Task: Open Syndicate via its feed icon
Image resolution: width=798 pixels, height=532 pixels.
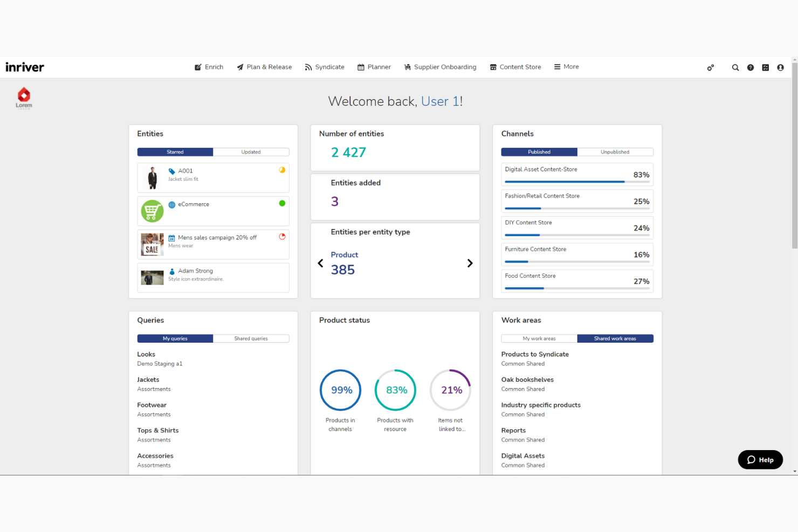Action: coord(308,67)
